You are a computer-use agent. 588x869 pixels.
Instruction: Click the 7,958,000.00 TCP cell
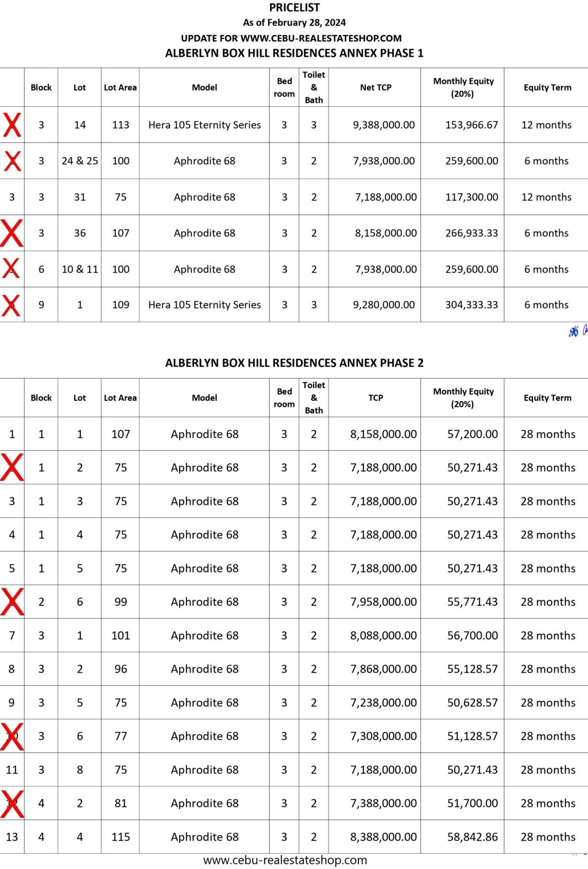(384, 602)
